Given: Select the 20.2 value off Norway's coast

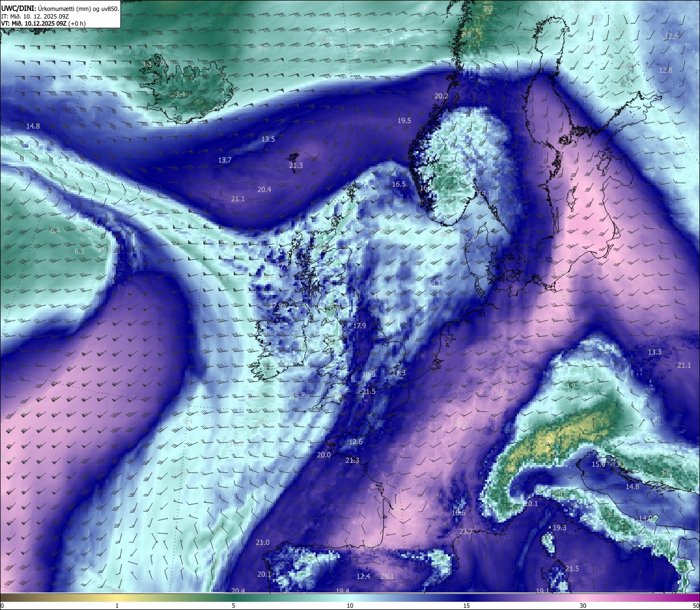Looking at the screenshot, I should (x=441, y=96).
